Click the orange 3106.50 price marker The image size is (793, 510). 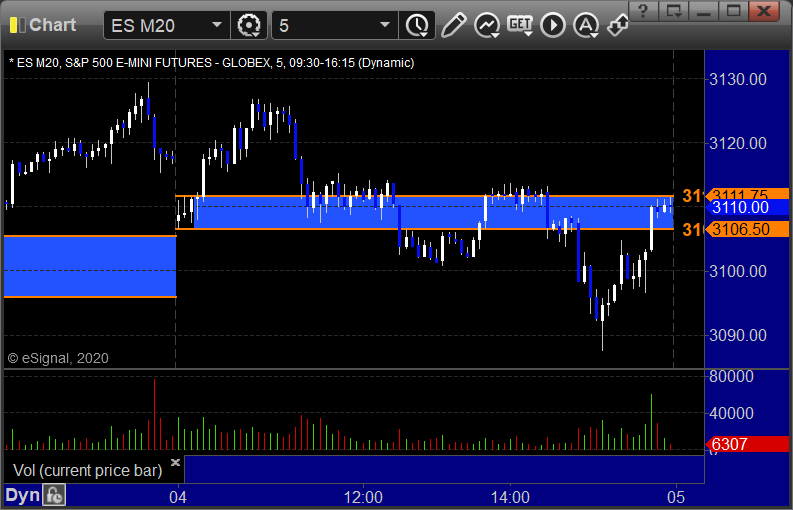tap(747, 229)
